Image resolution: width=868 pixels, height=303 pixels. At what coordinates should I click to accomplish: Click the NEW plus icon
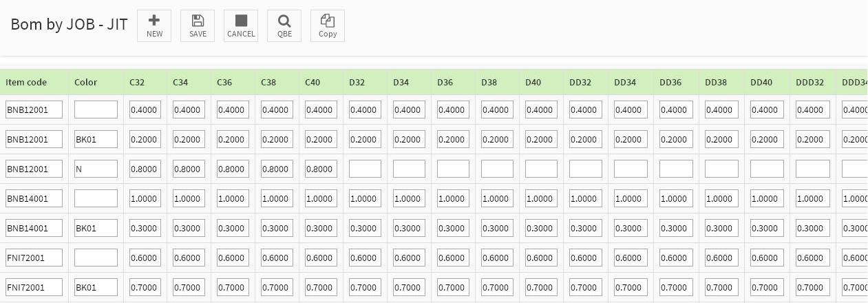tap(154, 21)
